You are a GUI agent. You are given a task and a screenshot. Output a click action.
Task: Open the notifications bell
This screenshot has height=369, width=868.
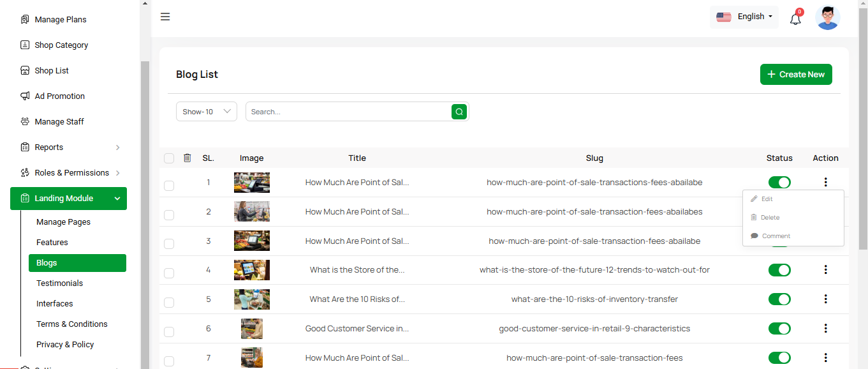tap(795, 19)
